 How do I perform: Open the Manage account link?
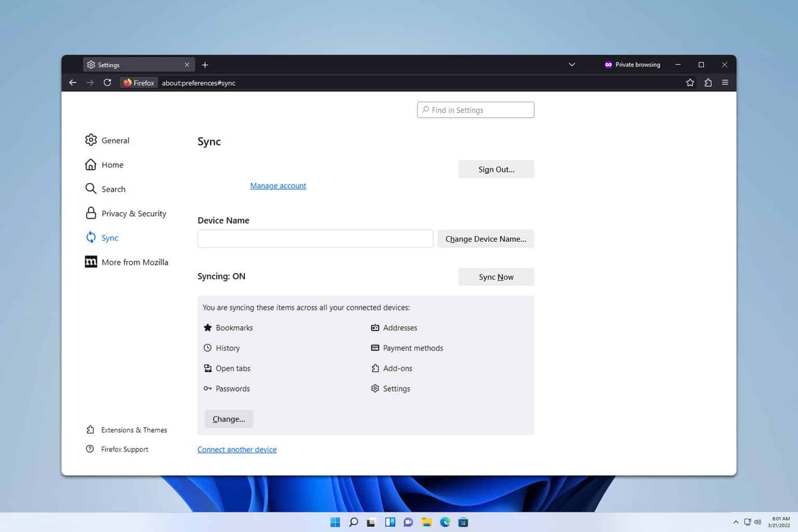point(278,185)
